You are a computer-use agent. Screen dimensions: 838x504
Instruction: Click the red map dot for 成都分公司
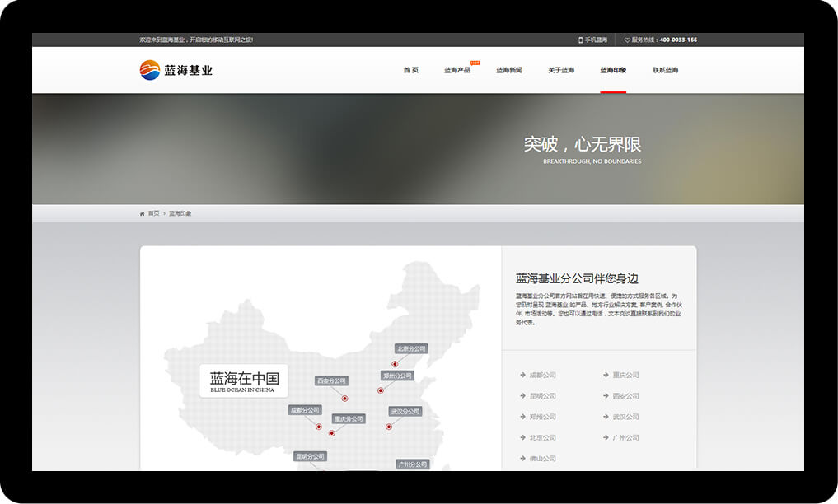coord(319,427)
